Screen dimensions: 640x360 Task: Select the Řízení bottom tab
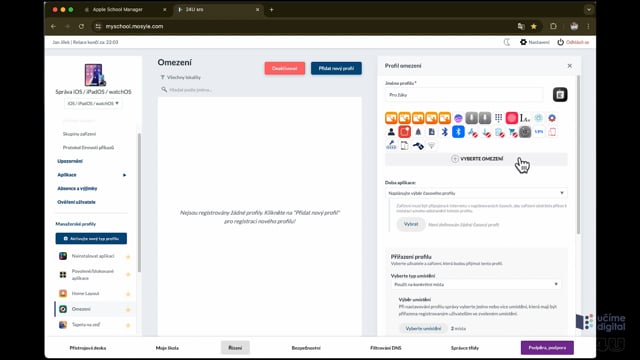click(235, 348)
